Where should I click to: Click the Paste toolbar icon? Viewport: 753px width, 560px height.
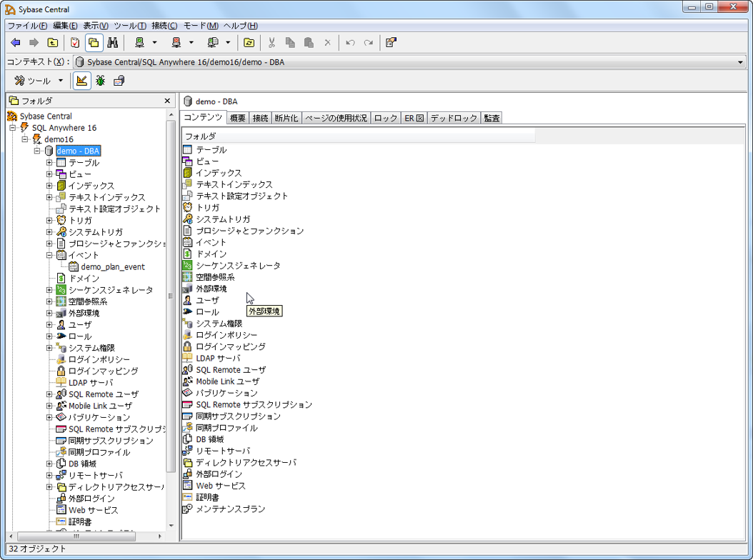(308, 42)
